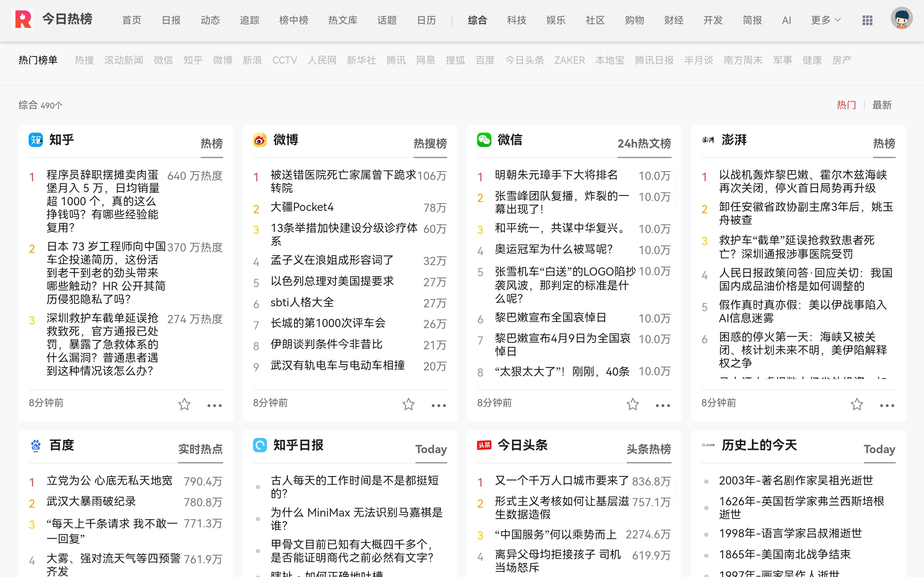Open the 热文库 nav item

point(343,20)
